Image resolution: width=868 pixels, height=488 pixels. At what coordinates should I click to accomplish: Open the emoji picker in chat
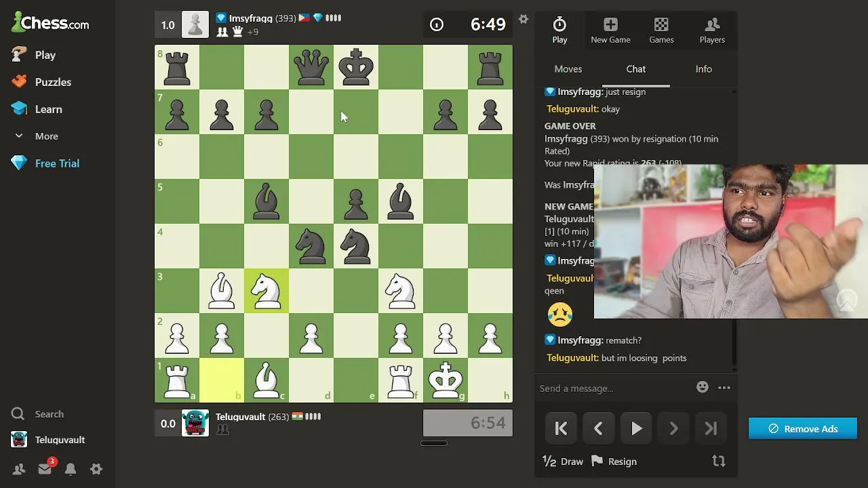pos(703,387)
